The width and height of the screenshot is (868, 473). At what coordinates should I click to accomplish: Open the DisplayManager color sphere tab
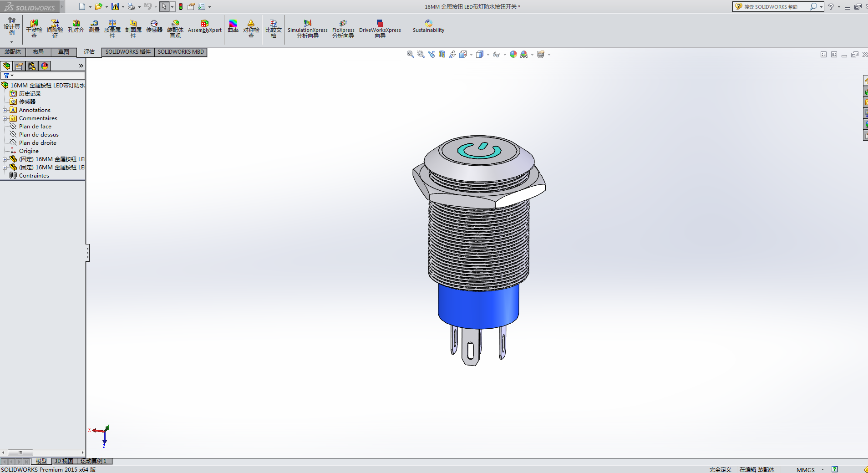(x=45, y=66)
